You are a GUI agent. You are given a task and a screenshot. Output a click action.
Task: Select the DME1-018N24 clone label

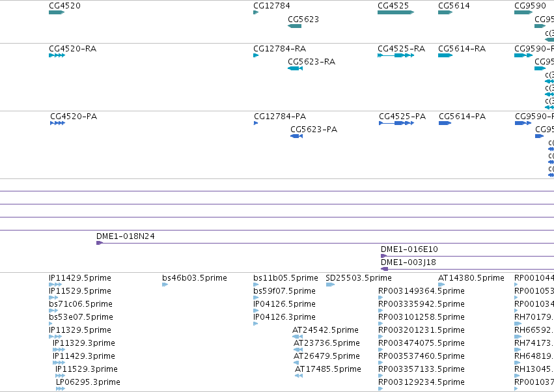point(126,236)
